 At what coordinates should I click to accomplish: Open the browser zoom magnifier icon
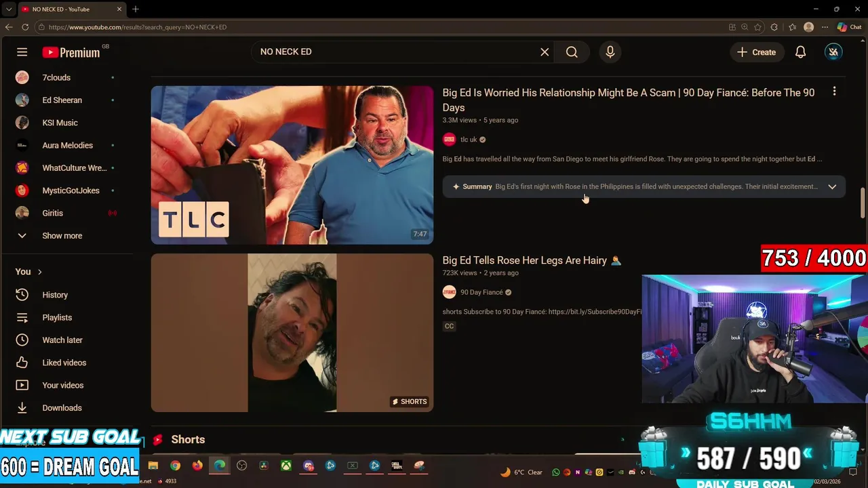coord(745,27)
